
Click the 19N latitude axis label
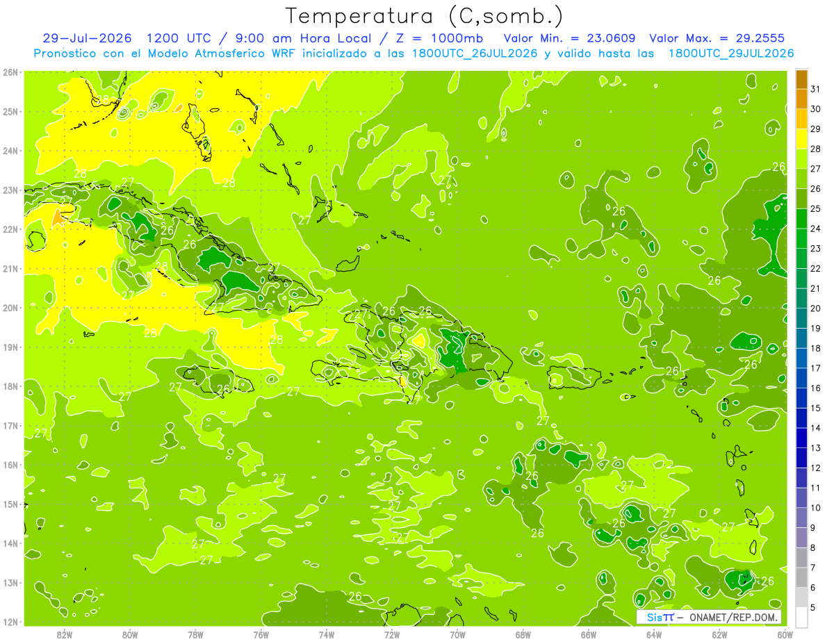10,347
